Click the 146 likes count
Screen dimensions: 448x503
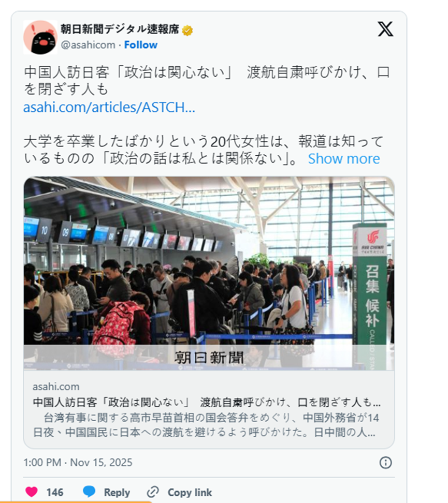(54, 492)
